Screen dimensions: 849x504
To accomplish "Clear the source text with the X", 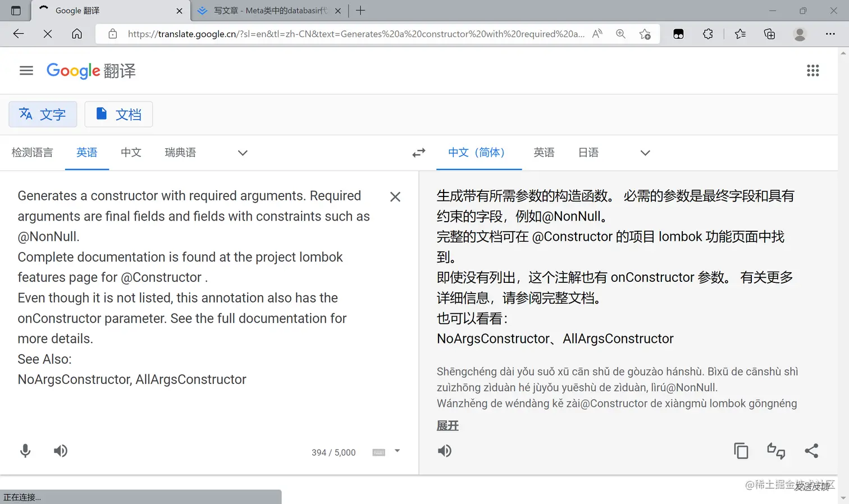I will [x=395, y=197].
